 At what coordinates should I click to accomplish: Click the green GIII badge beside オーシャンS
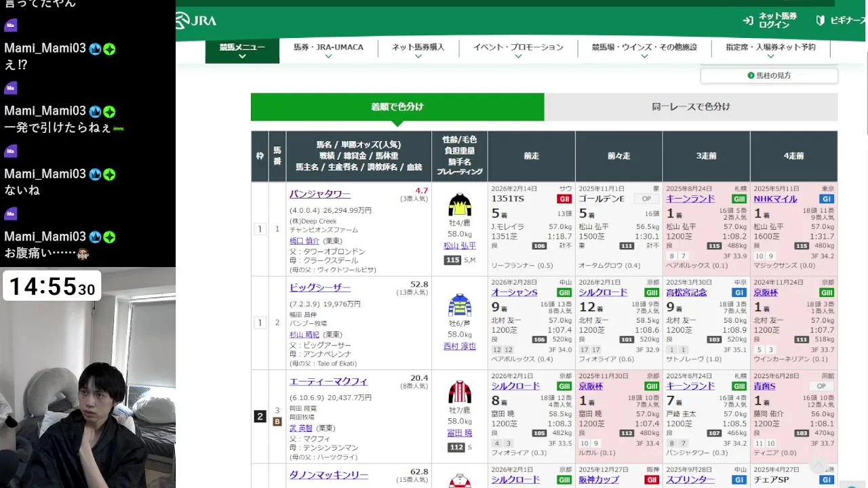coord(564,292)
